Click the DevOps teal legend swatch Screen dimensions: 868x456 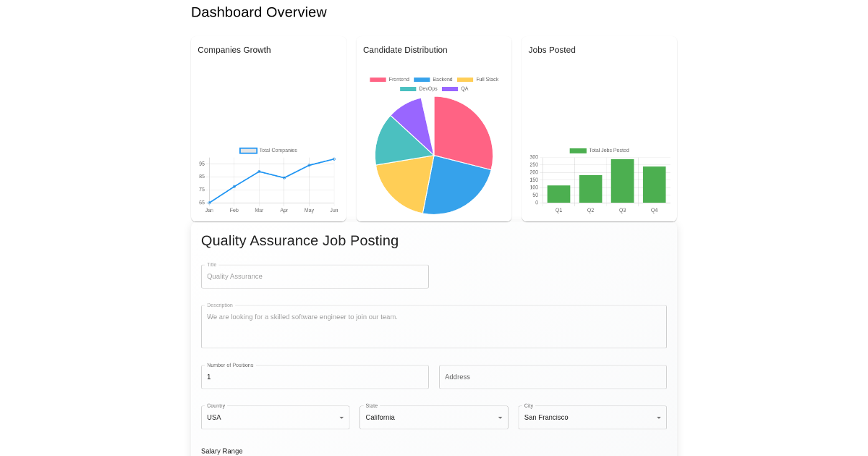[x=408, y=89]
